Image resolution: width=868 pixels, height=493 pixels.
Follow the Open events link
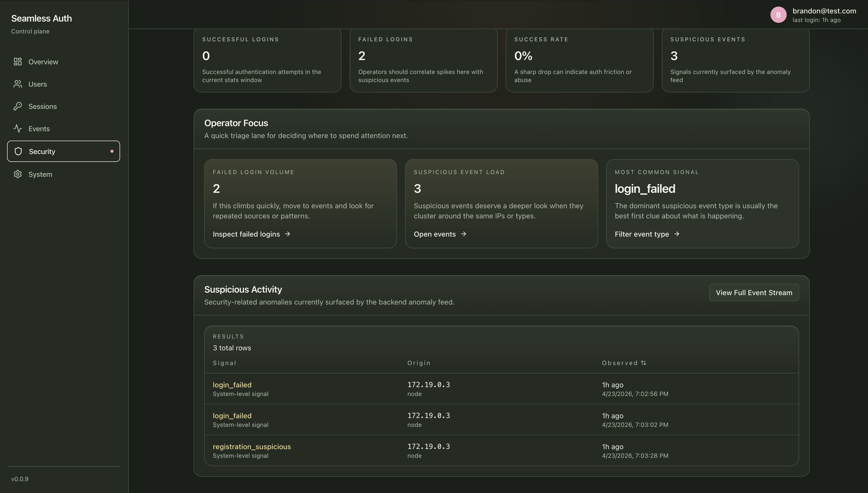(x=440, y=234)
